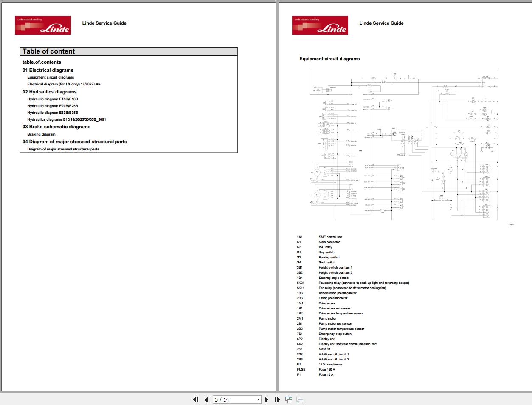This screenshot has width=532, height=405.
Task: Click the greyed-out next view icon
Action: (x=299, y=399)
